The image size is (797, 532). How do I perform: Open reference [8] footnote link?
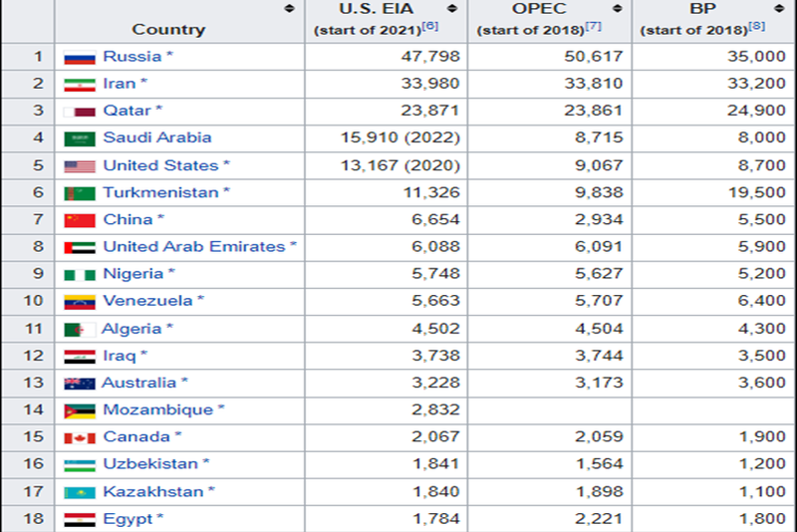point(757,26)
